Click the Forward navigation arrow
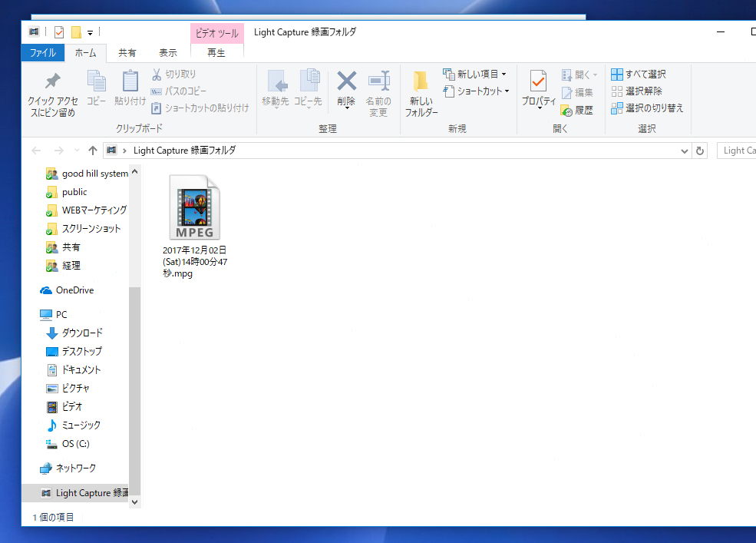The height and width of the screenshot is (543, 756). [59, 151]
